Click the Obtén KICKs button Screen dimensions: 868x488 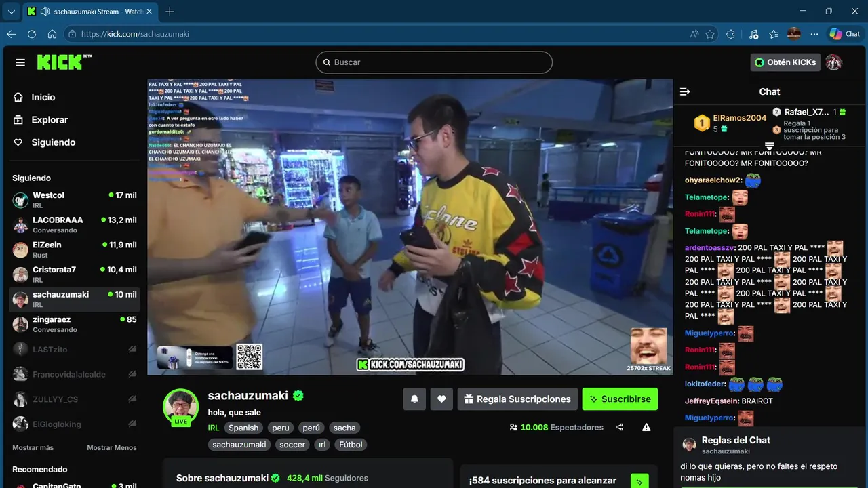point(785,62)
